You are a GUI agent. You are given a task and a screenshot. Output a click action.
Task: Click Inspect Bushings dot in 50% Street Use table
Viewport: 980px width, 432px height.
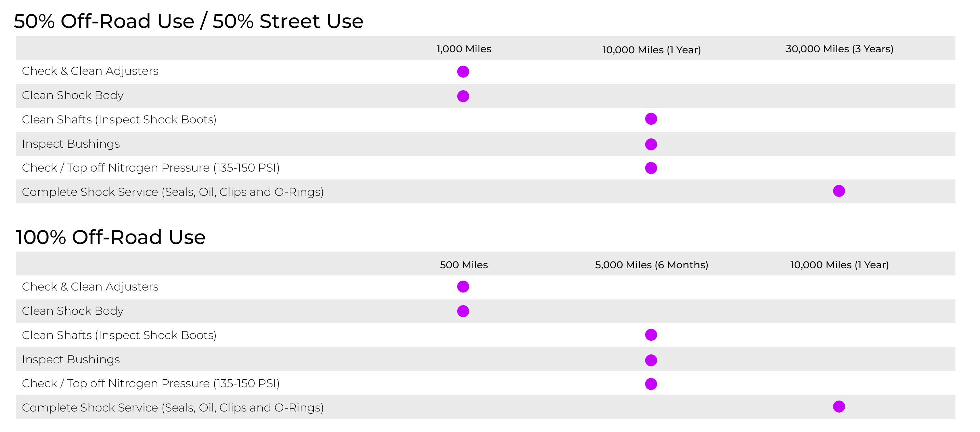[x=651, y=144]
